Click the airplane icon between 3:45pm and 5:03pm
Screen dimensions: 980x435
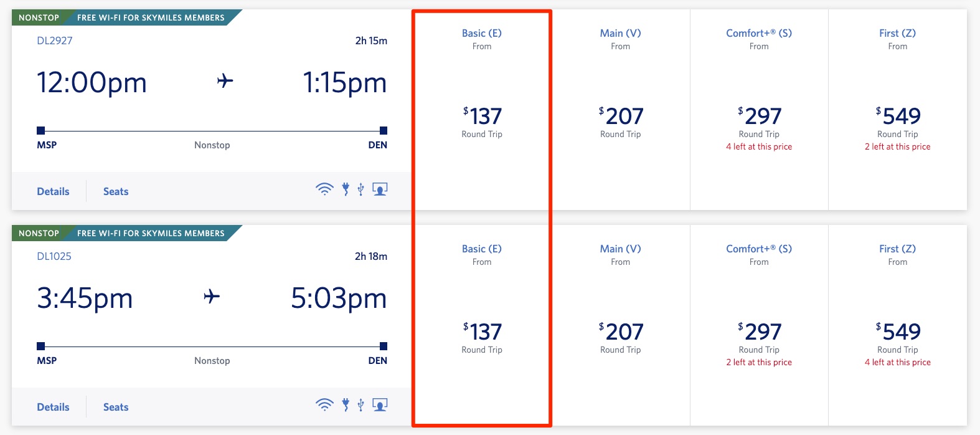(211, 297)
